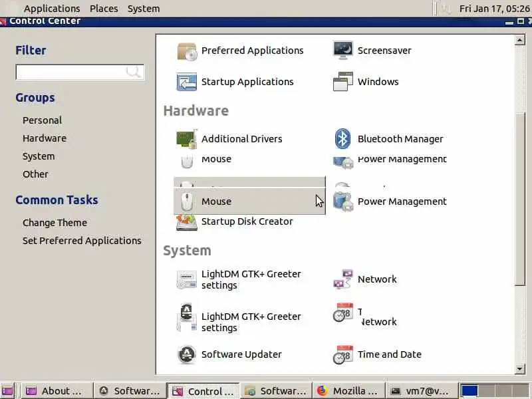The height and width of the screenshot is (399, 532).
Task: Click the clock showing Fri Jan 17
Action: pos(494,9)
